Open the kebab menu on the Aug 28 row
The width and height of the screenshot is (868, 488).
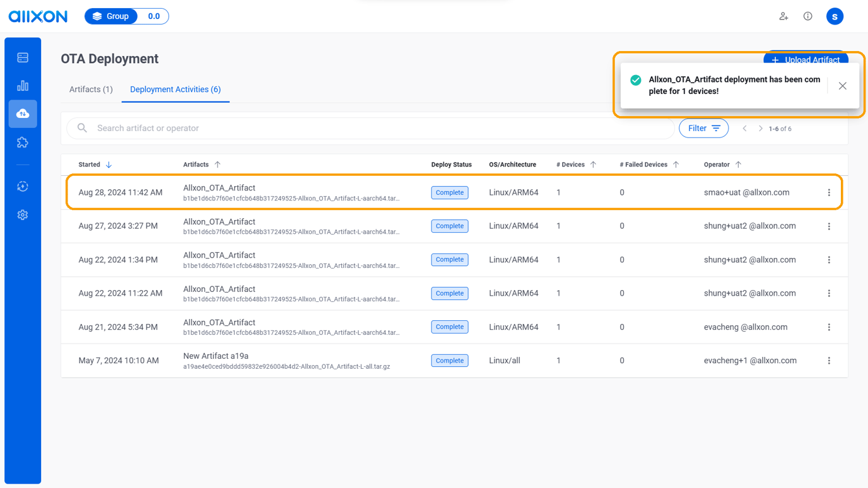[829, 192]
